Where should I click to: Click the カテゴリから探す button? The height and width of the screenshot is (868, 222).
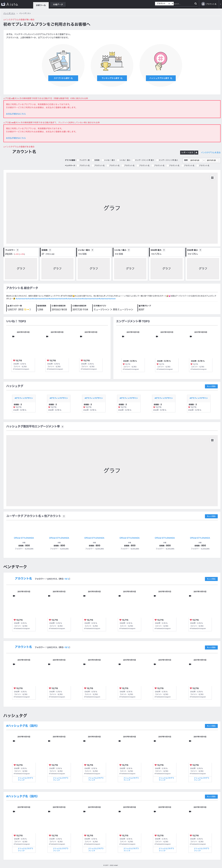[63, 78]
